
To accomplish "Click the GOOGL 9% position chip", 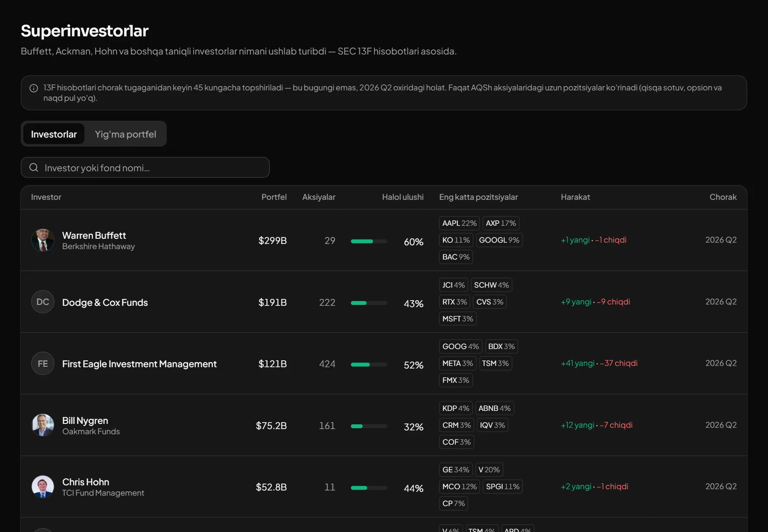I will tap(499, 240).
